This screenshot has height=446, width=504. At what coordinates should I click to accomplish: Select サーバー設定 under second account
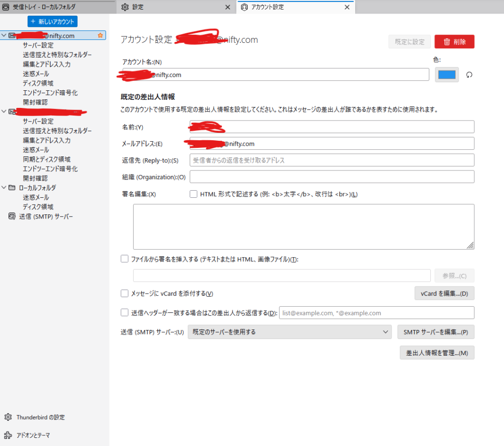pyautogui.click(x=38, y=121)
